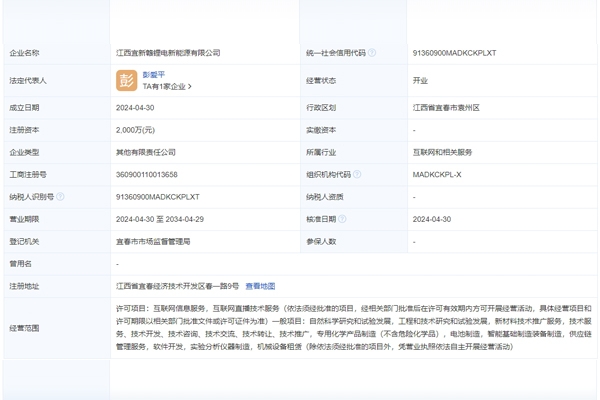Click business term 2024-04-30 至 2034-04-29

pos(160,219)
